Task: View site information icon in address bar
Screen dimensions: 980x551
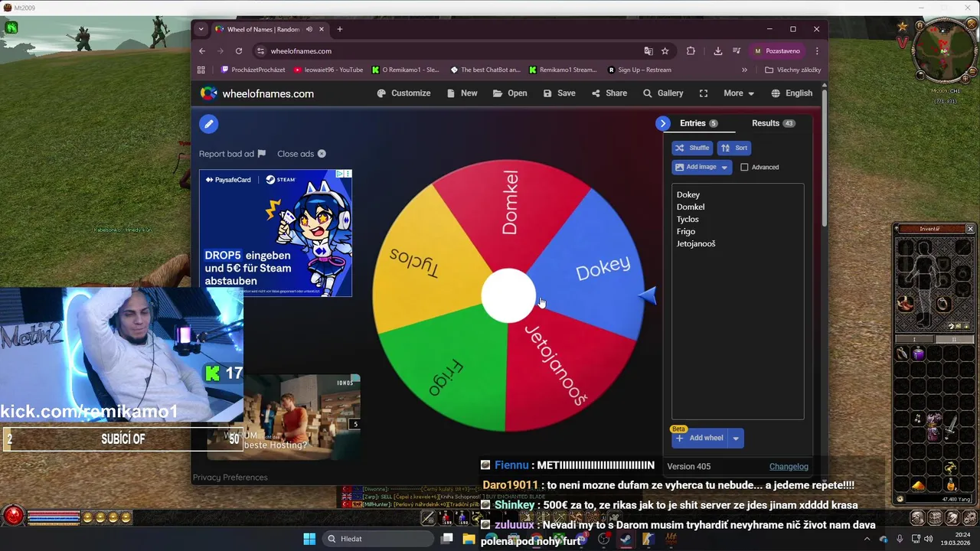Action: tap(260, 51)
